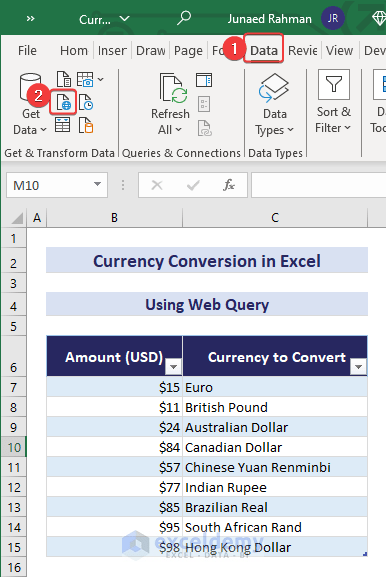
Task: Select the Australian Dollar cell
Action: tap(275, 427)
